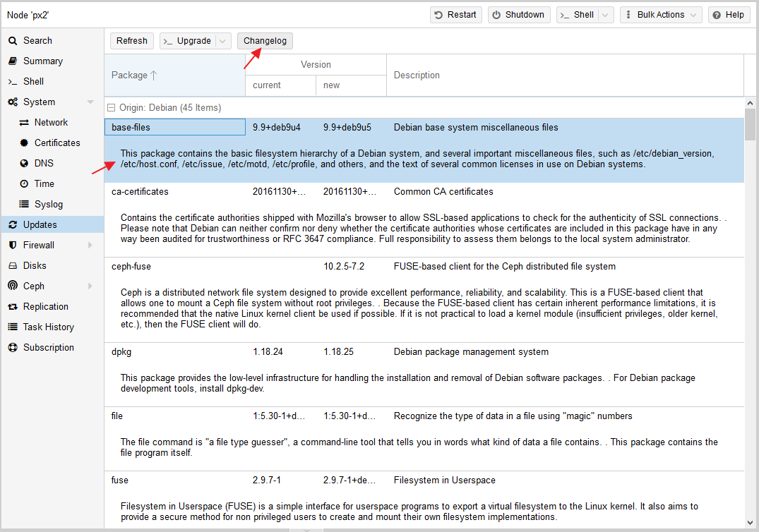Viewport: 759px width, 532px height.
Task: Collapse the Origin: Debian group
Action: pos(111,108)
